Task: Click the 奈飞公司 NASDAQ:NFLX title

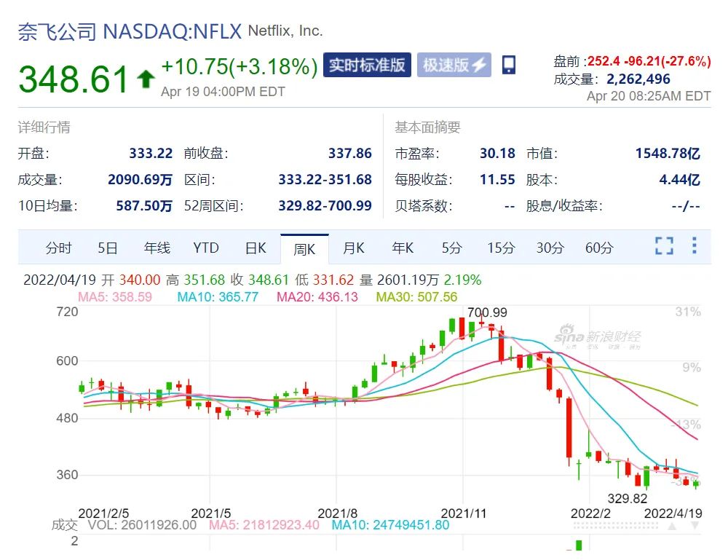Action: (130, 32)
